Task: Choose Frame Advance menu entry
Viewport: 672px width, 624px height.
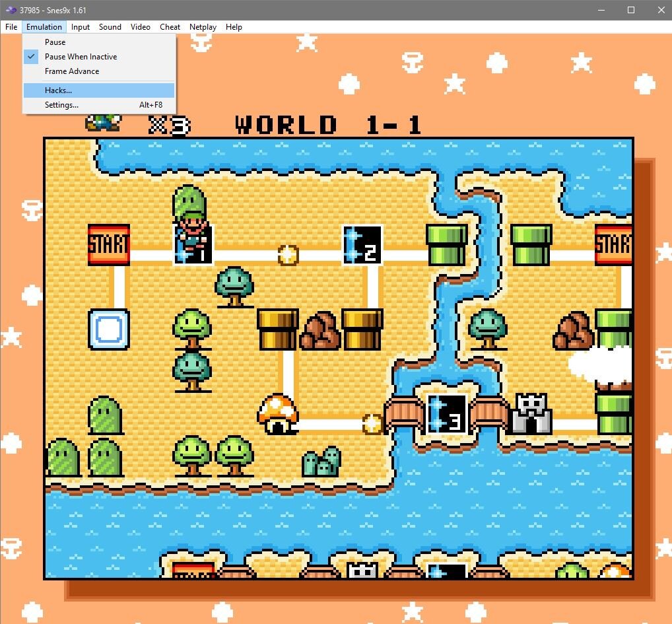Action: click(x=72, y=71)
